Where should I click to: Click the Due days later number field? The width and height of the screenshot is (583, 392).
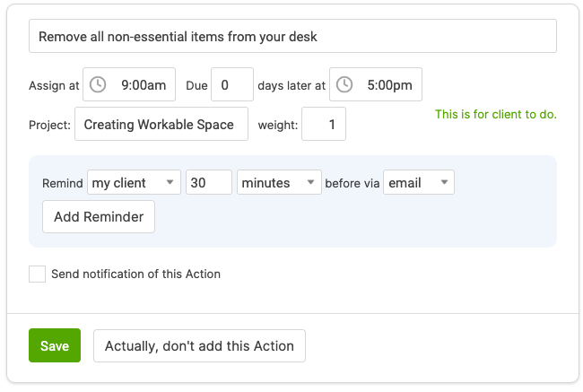point(232,85)
